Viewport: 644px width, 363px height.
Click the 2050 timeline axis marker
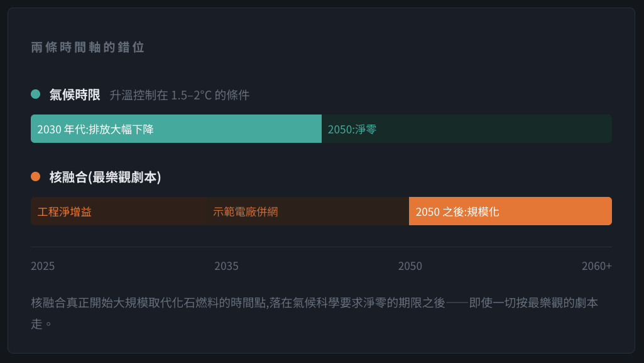pos(410,266)
